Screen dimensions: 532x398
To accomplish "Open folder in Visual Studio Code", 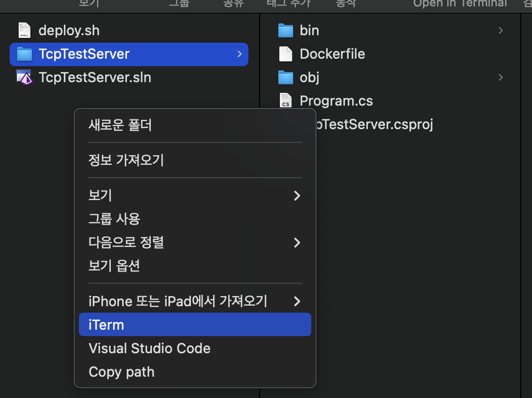I will 195,348.
